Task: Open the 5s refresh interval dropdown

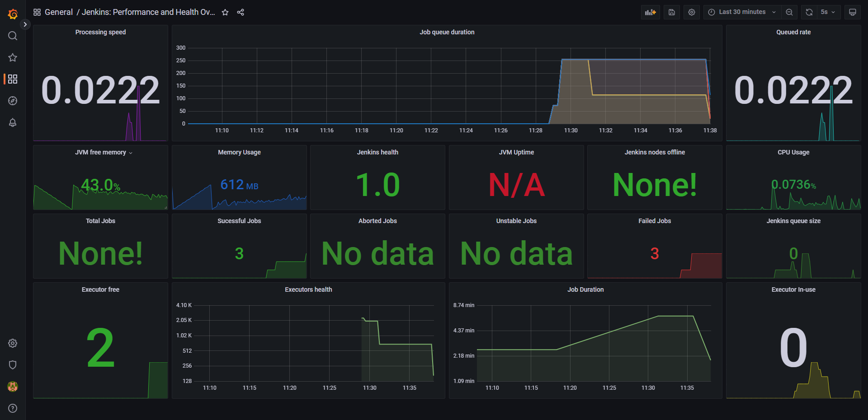Action: (x=828, y=12)
